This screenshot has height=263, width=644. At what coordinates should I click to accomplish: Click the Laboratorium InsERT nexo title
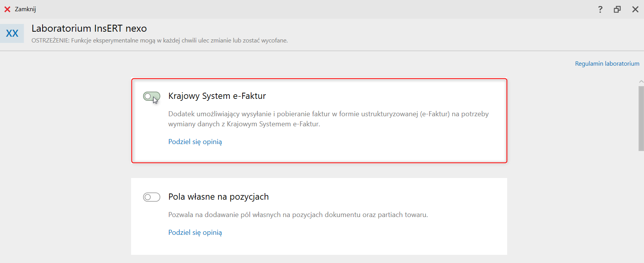click(89, 29)
